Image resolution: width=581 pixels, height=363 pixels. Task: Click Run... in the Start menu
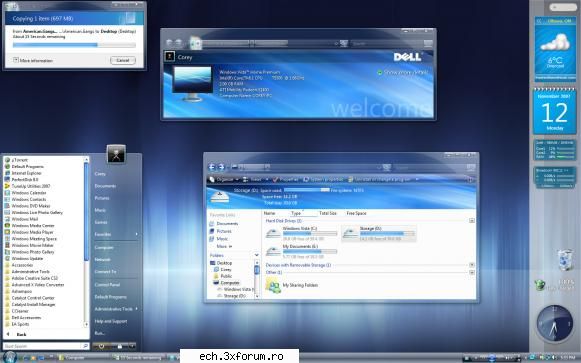click(100, 333)
